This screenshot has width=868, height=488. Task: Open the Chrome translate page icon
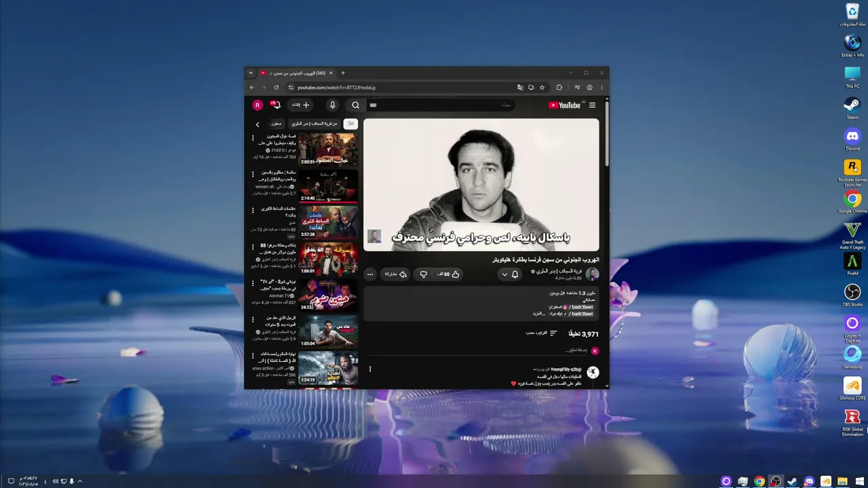tap(520, 87)
